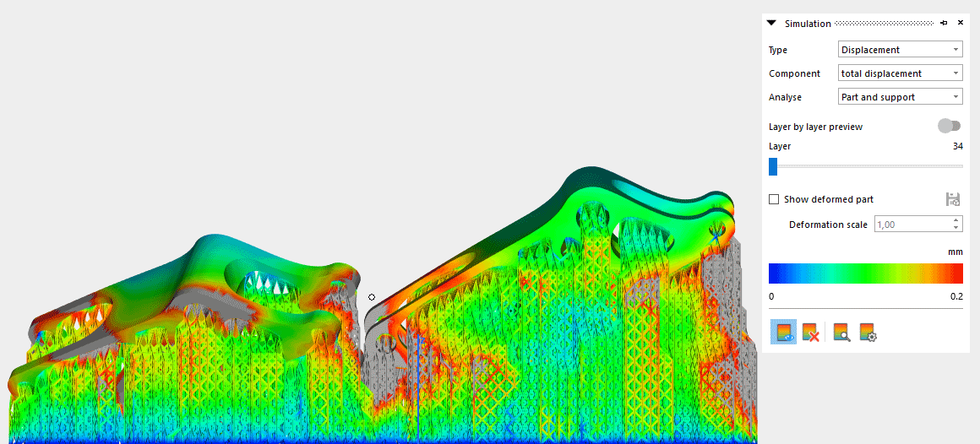Image resolution: width=980 pixels, height=444 pixels.
Task: Increase Deformation scale with up arrow
Action: pyautogui.click(x=955, y=221)
